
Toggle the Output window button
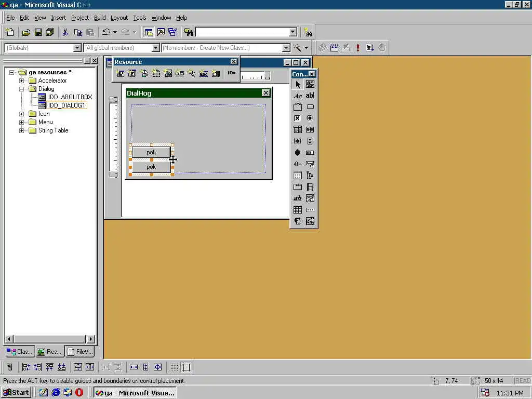click(x=161, y=32)
